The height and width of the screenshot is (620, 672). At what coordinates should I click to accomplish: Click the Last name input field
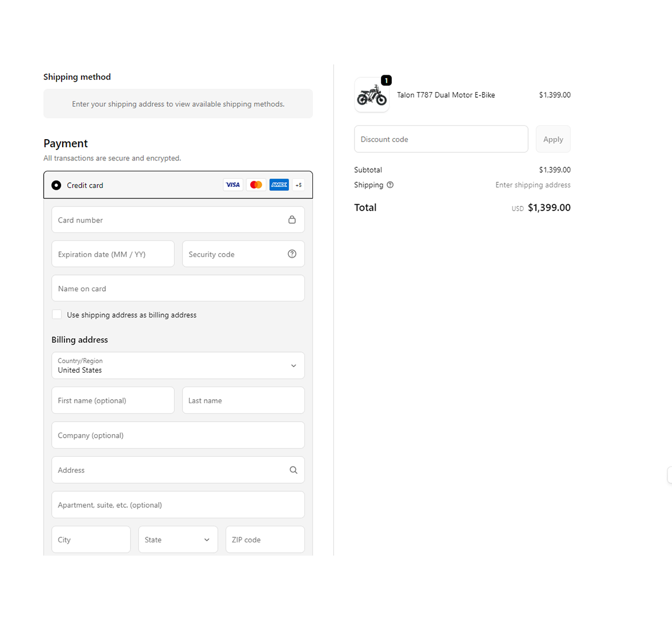pyautogui.click(x=243, y=400)
